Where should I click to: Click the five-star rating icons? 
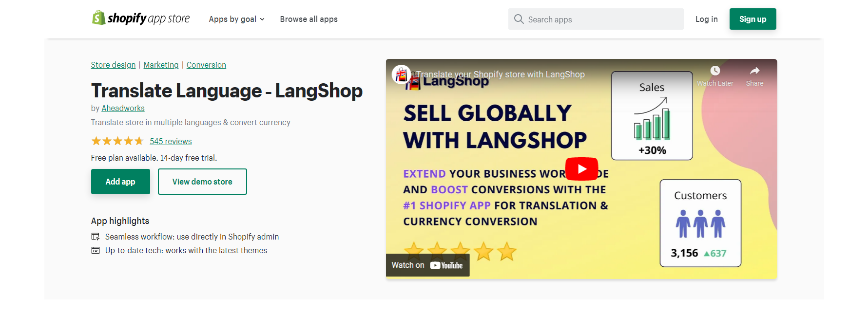[117, 141]
